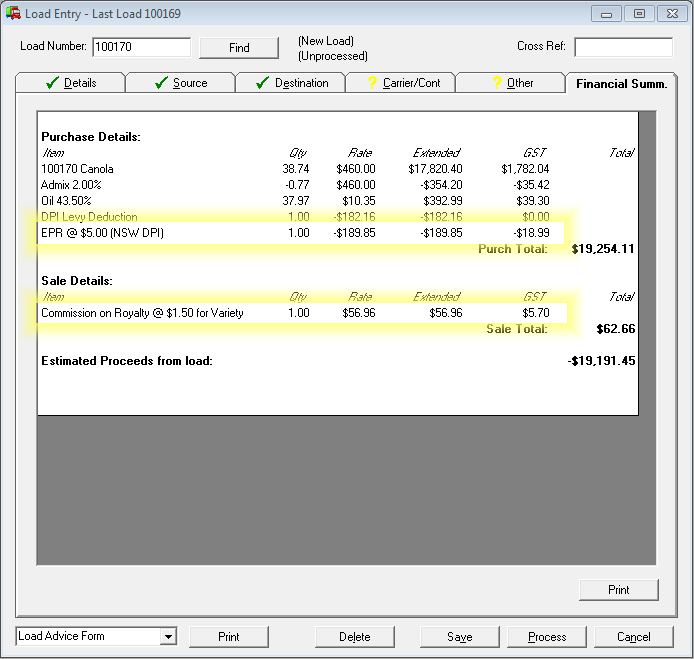Click the green checkmark on Source tab

click(x=161, y=83)
